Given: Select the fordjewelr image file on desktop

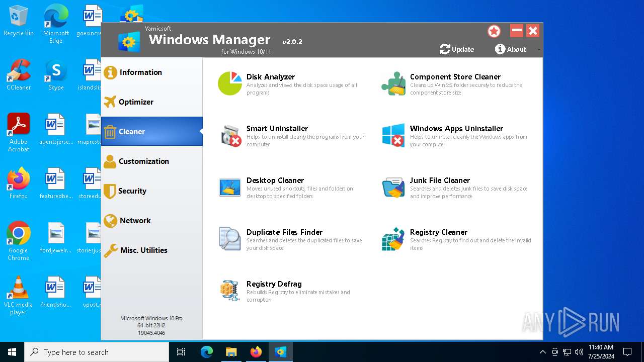Looking at the screenshot, I should (56, 238).
